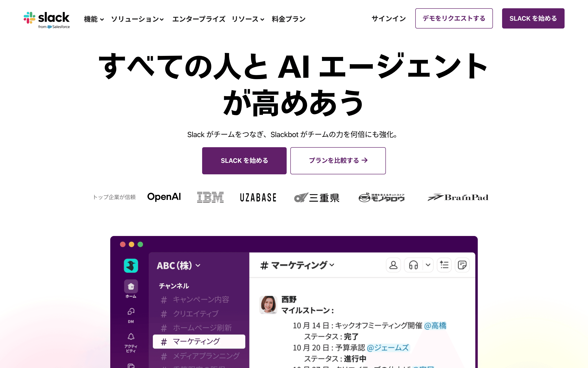588x368 pixels.
Task: Select the メディアプランニング channel
Action: (200, 356)
